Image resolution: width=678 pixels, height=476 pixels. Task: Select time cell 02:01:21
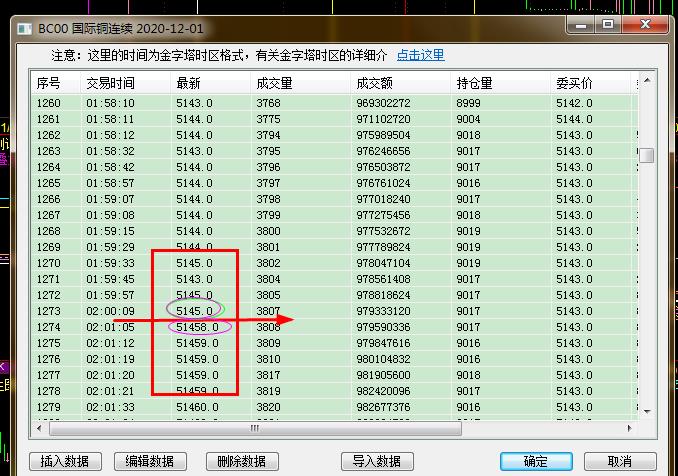click(x=110, y=391)
